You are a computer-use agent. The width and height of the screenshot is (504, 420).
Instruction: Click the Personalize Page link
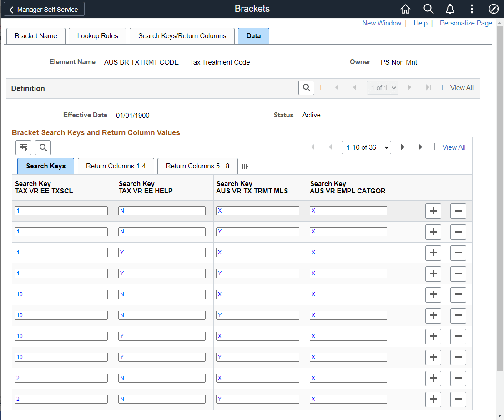click(466, 23)
